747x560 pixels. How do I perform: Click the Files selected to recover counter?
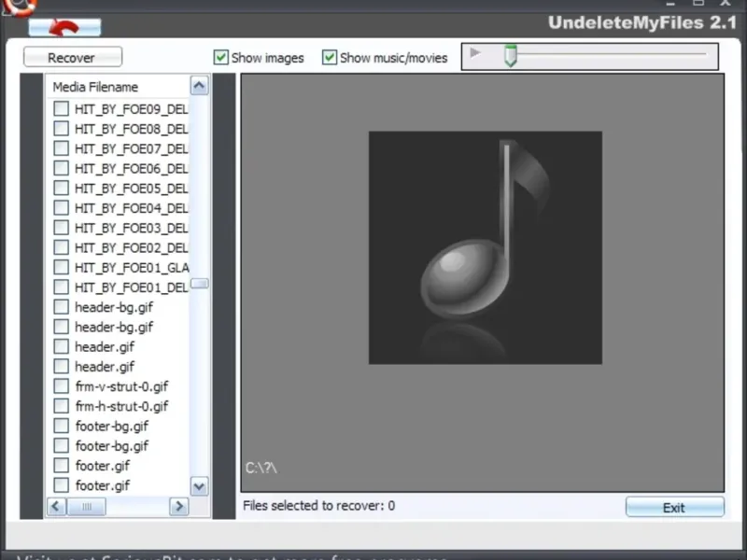pyautogui.click(x=318, y=506)
